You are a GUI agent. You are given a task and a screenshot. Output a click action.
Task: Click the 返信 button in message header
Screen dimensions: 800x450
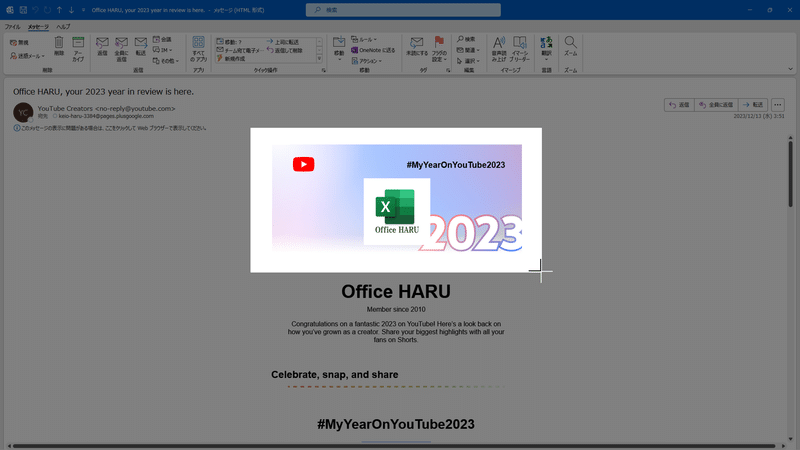(679, 105)
